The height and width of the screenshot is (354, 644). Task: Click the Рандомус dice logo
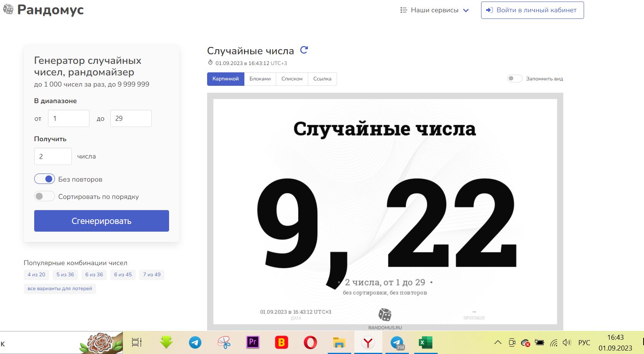pyautogui.click(x=8, y=9)
